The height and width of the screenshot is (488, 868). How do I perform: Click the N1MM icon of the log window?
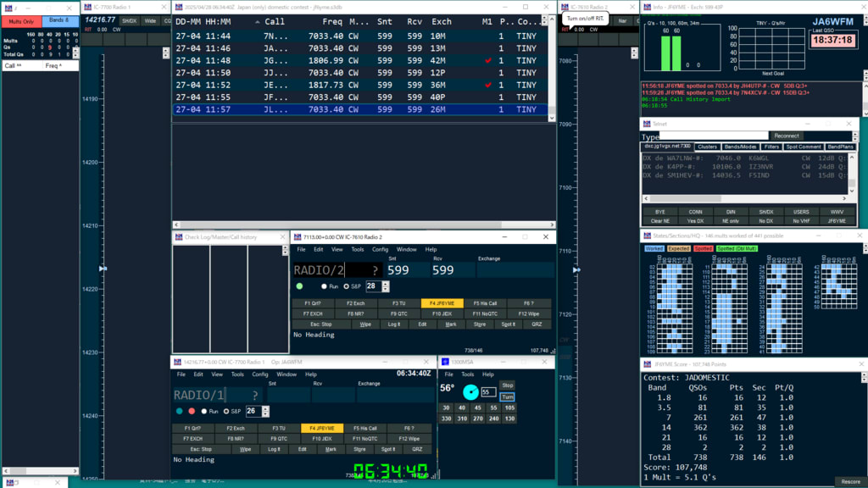point(179,7)
